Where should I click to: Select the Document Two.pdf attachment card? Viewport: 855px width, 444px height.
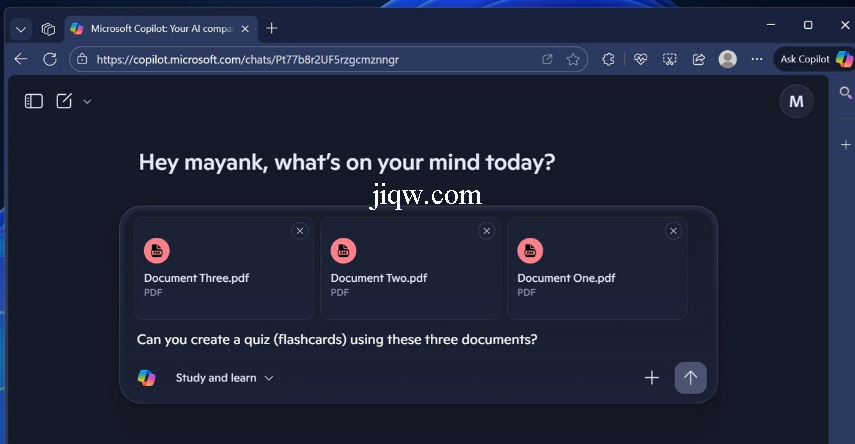click(x=409, y=268)
